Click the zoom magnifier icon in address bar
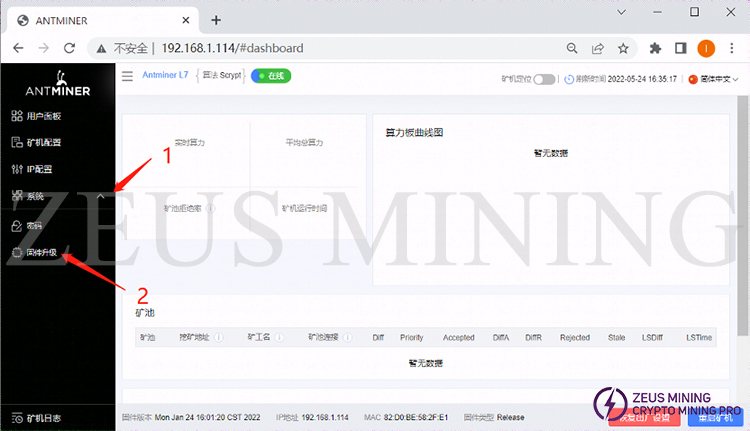Screen dimensions: 750x431 coord(572,48)
